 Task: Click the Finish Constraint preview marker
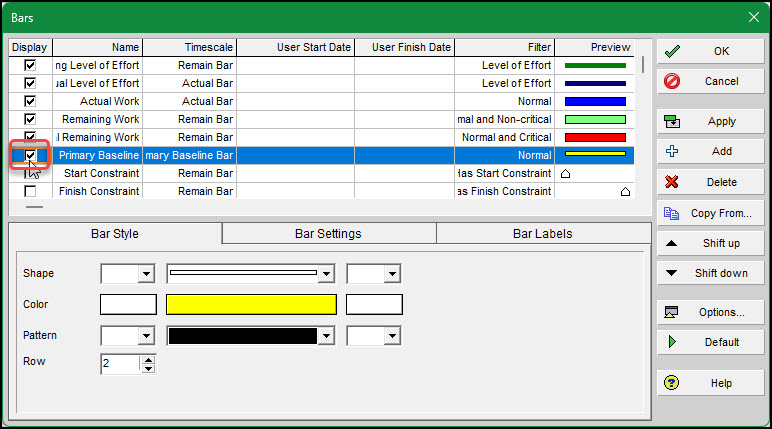tap(625, 192)
